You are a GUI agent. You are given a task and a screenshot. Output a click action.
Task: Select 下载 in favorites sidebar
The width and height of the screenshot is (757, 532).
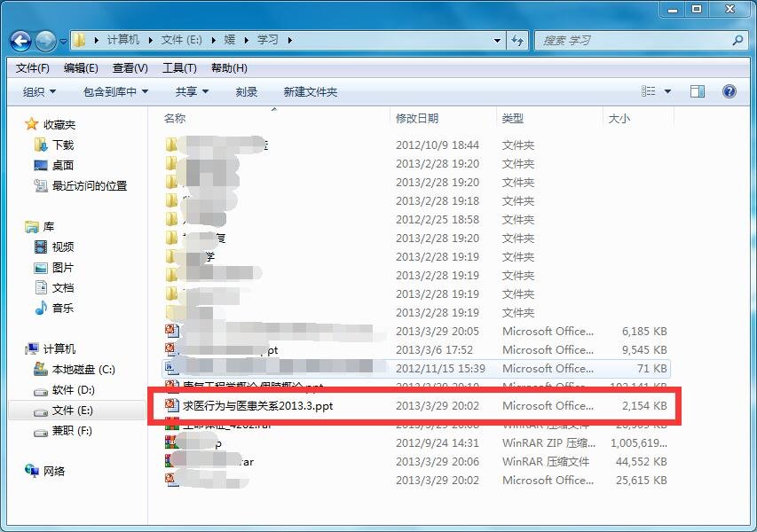(x=62, y=145)
